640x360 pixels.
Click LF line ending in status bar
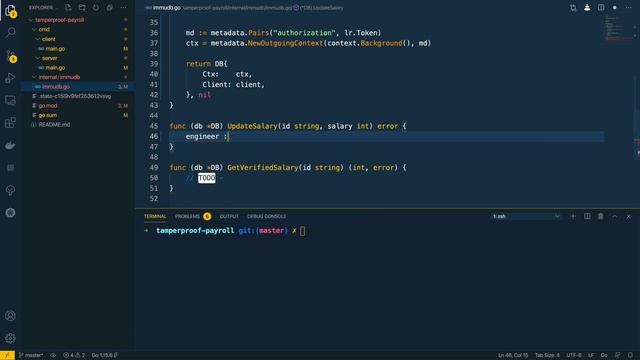(591, 355)
